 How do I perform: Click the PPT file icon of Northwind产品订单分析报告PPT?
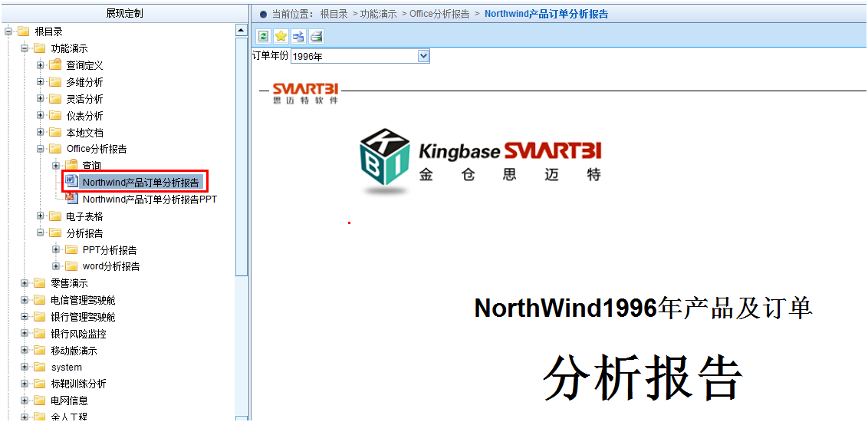pos(71,198)
